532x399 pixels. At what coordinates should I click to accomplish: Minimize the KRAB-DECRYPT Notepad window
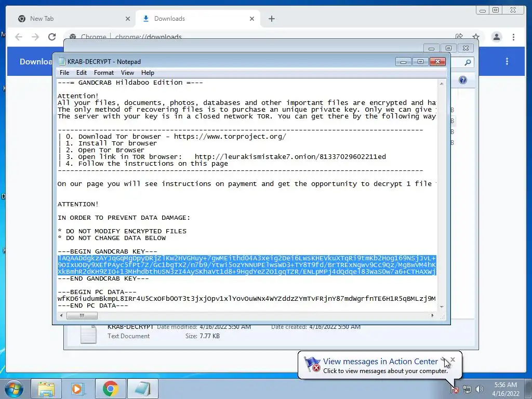point(403,62)
